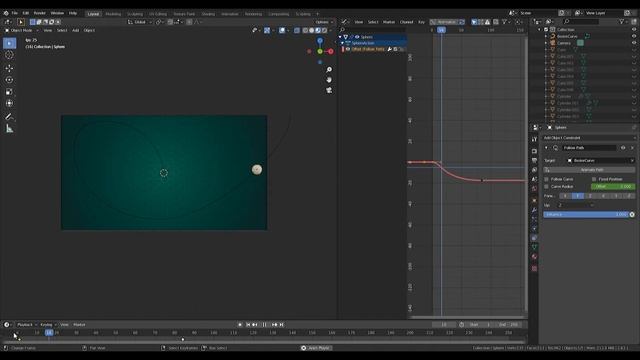Click the zoom magnifier viewport gizmo
The height and width of the screenshot is (360, 640).
tap(329, 70)
